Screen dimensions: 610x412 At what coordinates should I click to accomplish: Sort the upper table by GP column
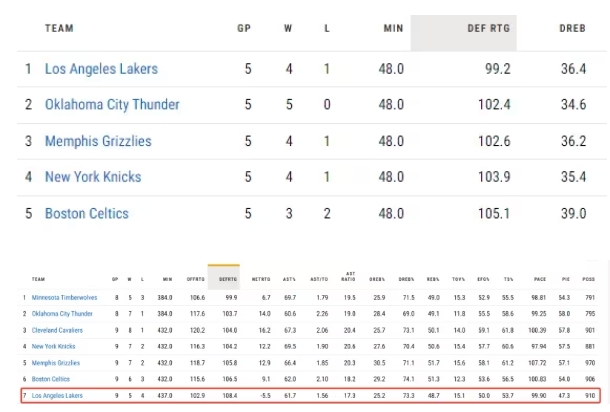click(x=244, y=29)
